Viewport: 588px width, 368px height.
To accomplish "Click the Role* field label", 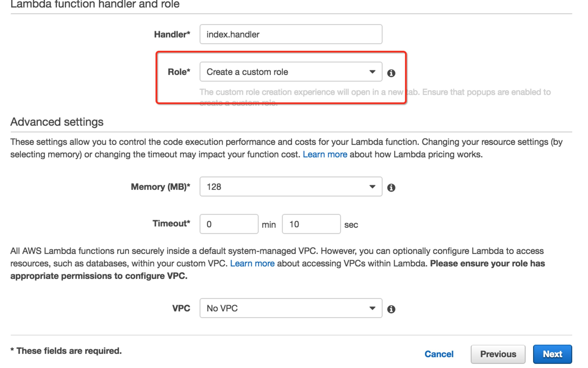I will (179, 72).
